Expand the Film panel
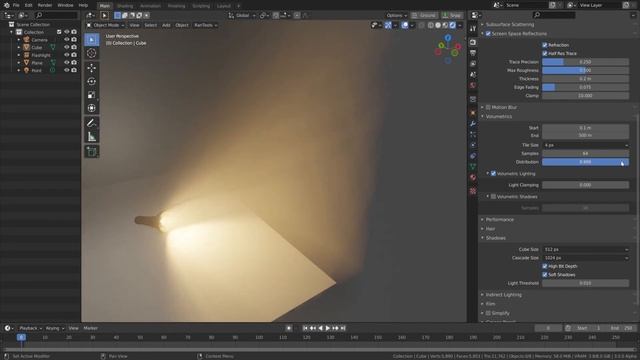 (490, 304)
